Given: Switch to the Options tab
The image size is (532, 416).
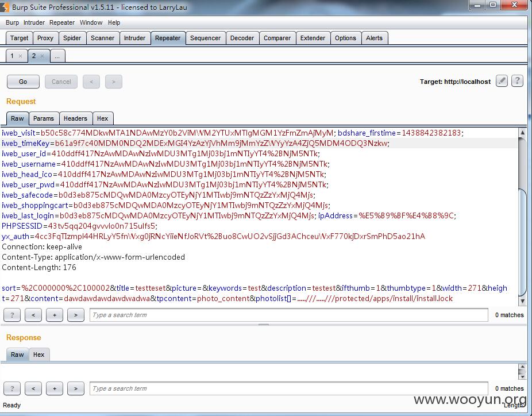Looking at the screenshot, I should coord(346,38).
